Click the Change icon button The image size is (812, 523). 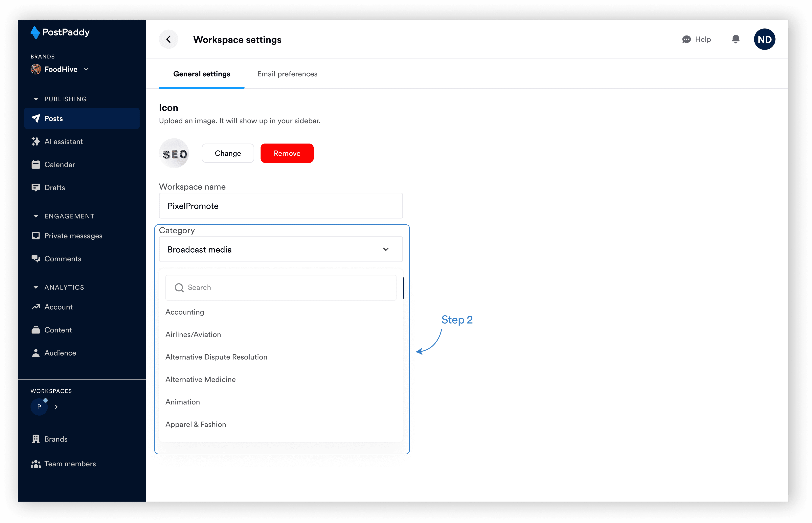click(x=228, y=153)
